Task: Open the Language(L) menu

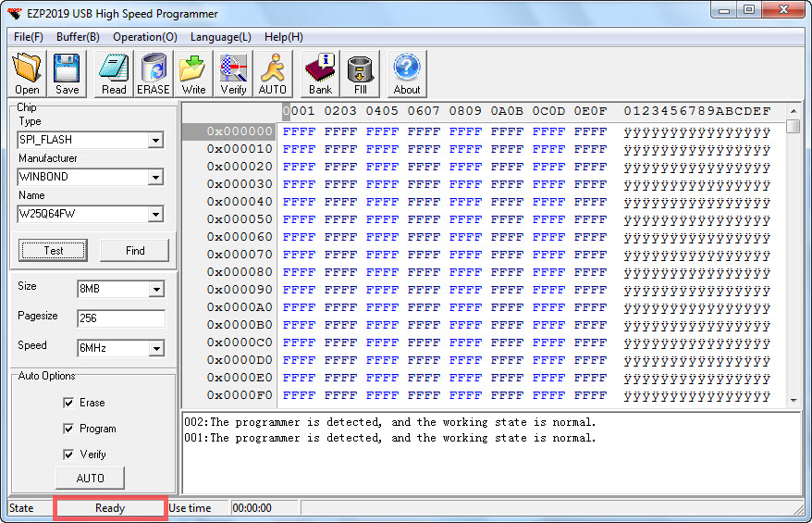Action: pyautogui.click(x=220, y=37)
